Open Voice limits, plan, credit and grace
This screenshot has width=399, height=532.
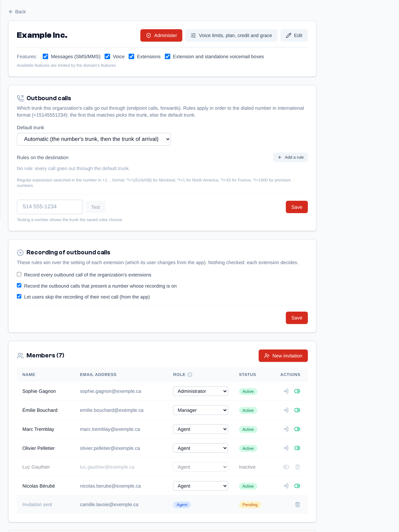pos(231,35)
